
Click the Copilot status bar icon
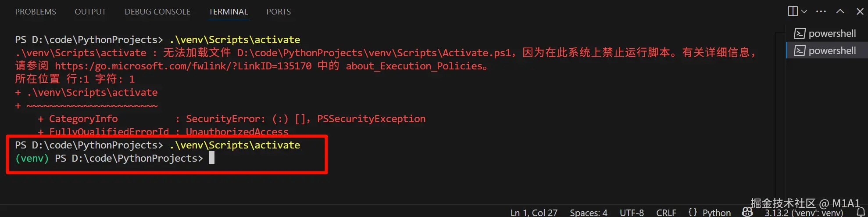747,212
